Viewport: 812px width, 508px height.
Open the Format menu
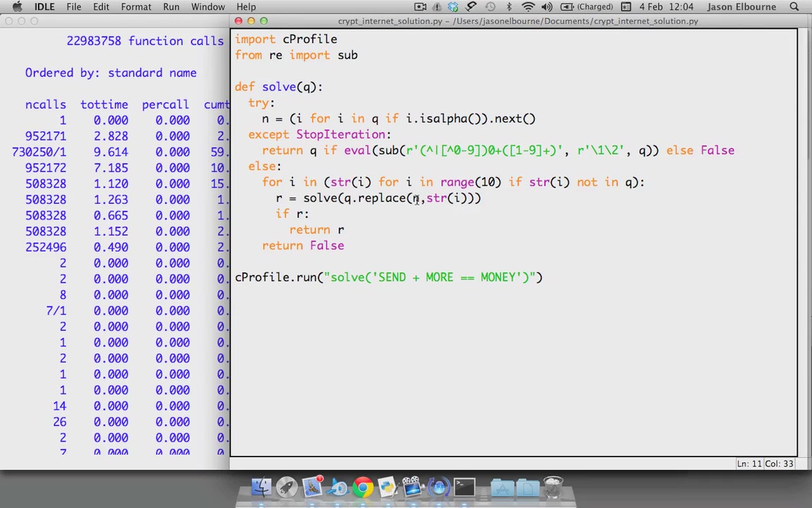click(x=136, y=7)
